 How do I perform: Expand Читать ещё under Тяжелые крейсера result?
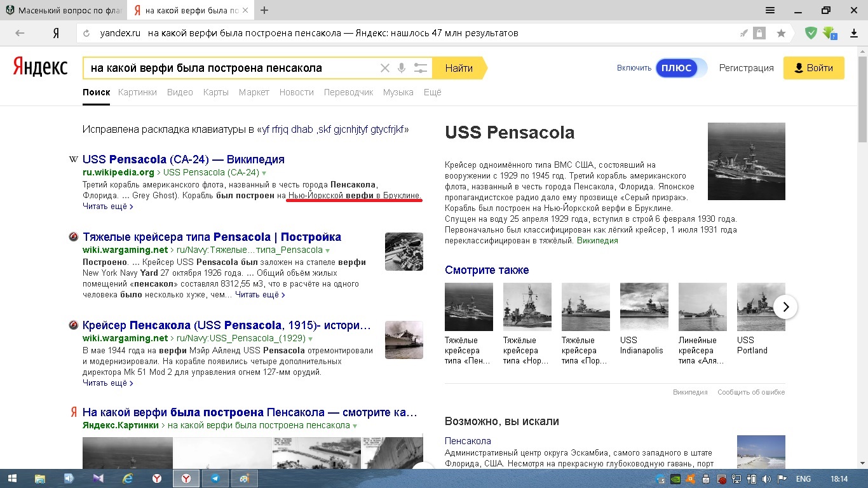(260, 295)
